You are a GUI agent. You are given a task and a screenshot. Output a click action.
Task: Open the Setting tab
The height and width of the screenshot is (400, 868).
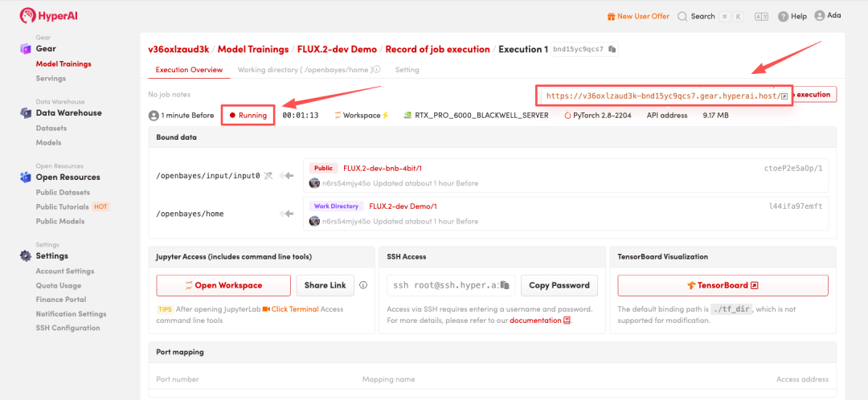tap(407, 70)
